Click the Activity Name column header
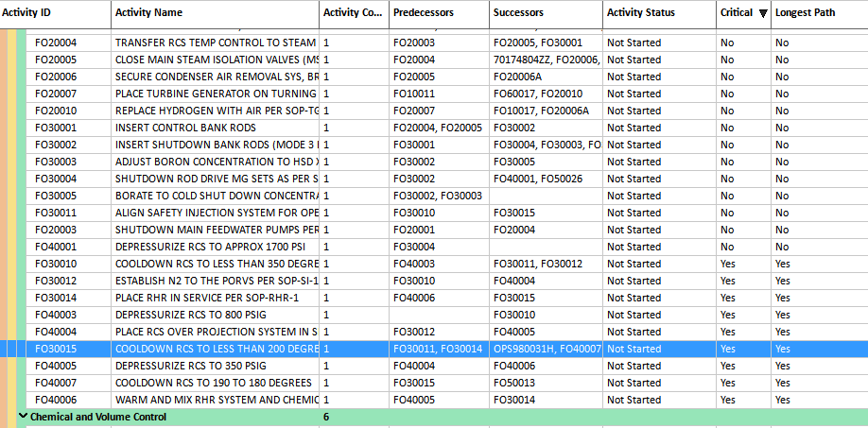 tap(215, 12)
